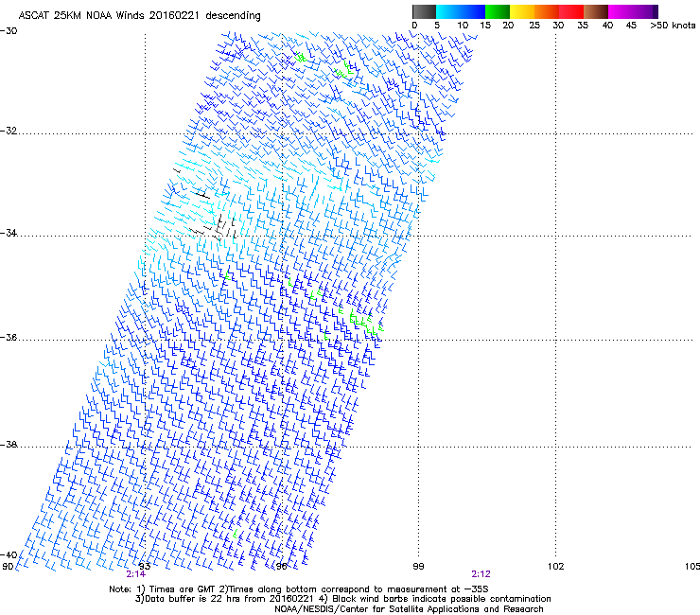Click the '-40' latitude axis label

click(x=9, y=554)
